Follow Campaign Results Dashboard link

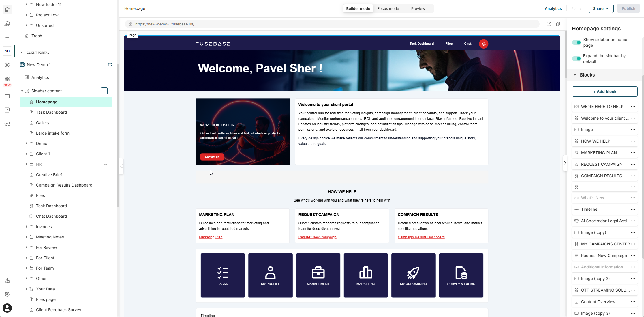[421, 237]
